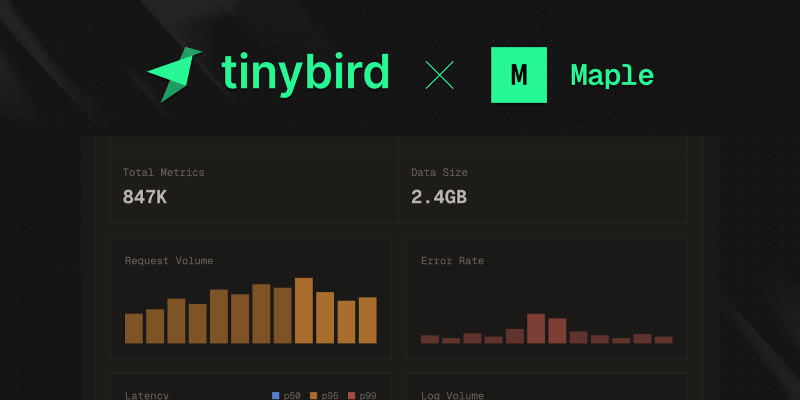This screenshot has width=800, height=400.
Task: Select the Total Metrics label
Action: pos(163,172)
